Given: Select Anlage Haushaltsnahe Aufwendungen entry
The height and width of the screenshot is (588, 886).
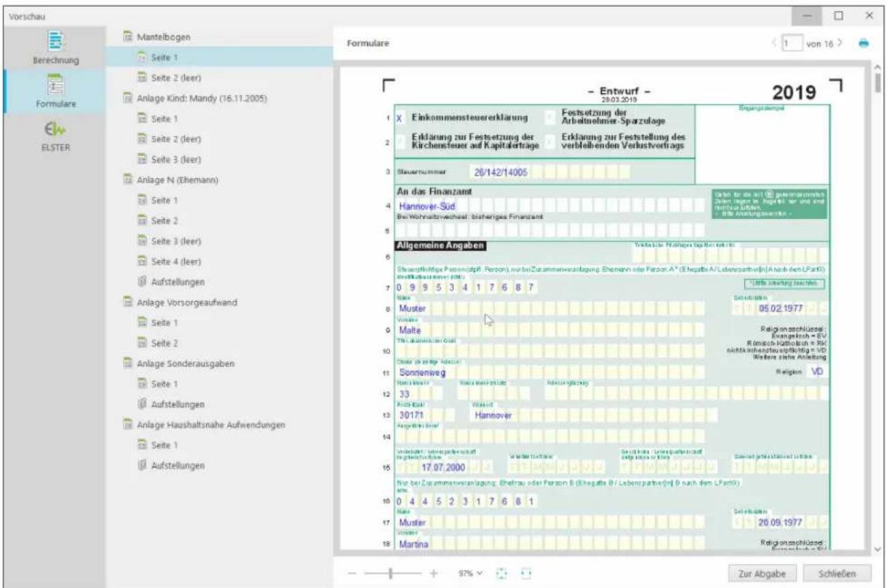Looking at the screenshot, I should pos(211,425).
